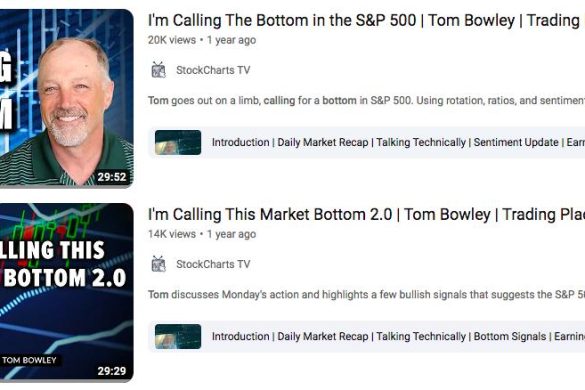
Task: Open the description starting 'Tom discusses Monday's action'
Action: (x=366, y=294)
